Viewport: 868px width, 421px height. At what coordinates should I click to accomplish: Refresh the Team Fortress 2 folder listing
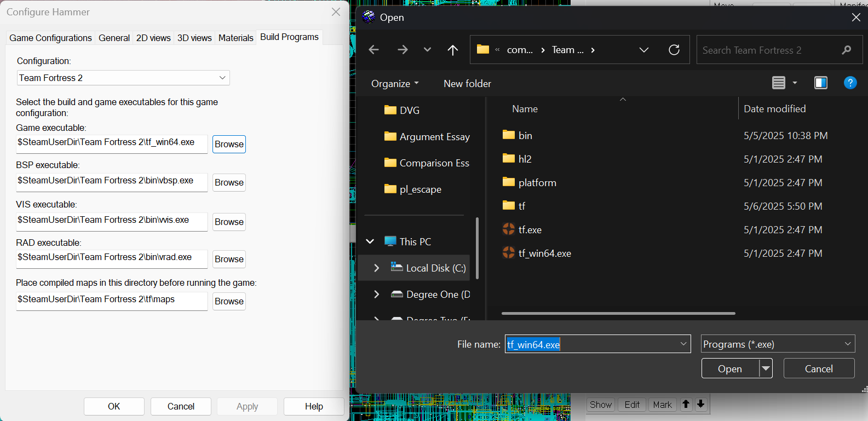pyautogui.click(x=674, y=50)
